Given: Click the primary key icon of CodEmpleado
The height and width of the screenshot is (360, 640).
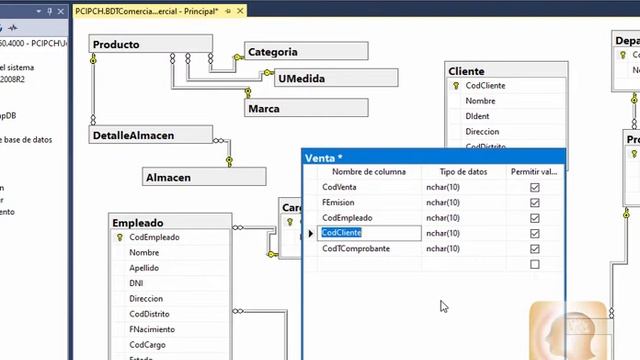Looking at the screenshot, I should pos(120,237).
